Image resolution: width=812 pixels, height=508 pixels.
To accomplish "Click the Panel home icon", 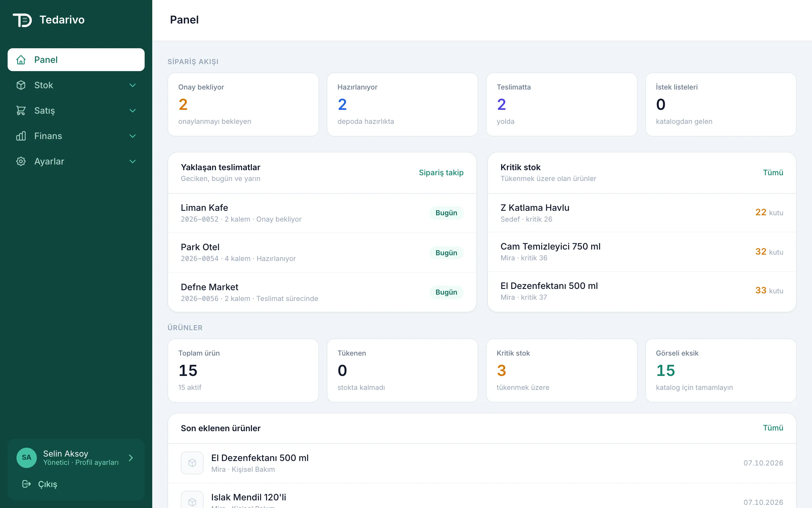I will (21, 60).
